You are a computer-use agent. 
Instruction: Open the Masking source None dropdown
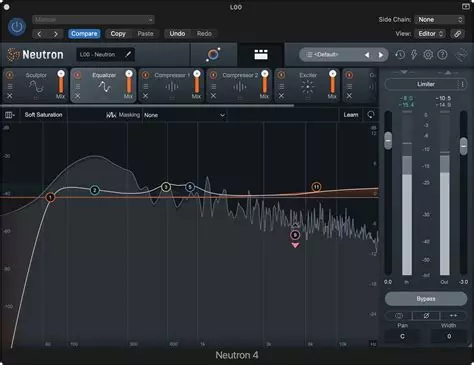pyautogui.click(x=184, y=115)
